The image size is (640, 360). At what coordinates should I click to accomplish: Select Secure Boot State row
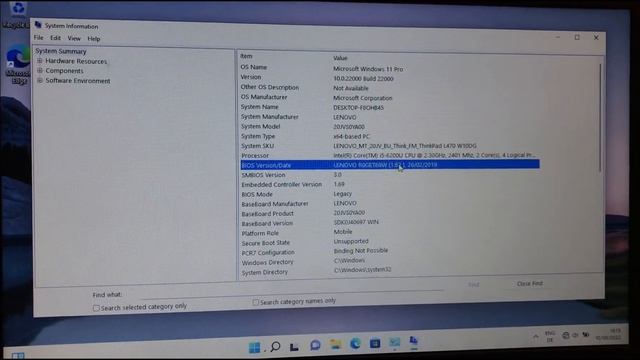[390, 242]
